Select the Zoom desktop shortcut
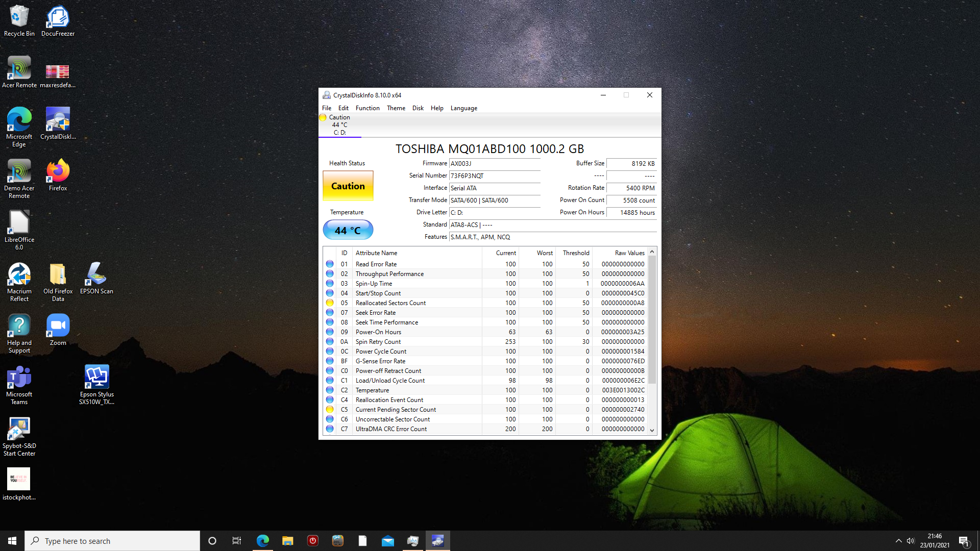Viewport: 980px width, 551px height. (58, 330)
